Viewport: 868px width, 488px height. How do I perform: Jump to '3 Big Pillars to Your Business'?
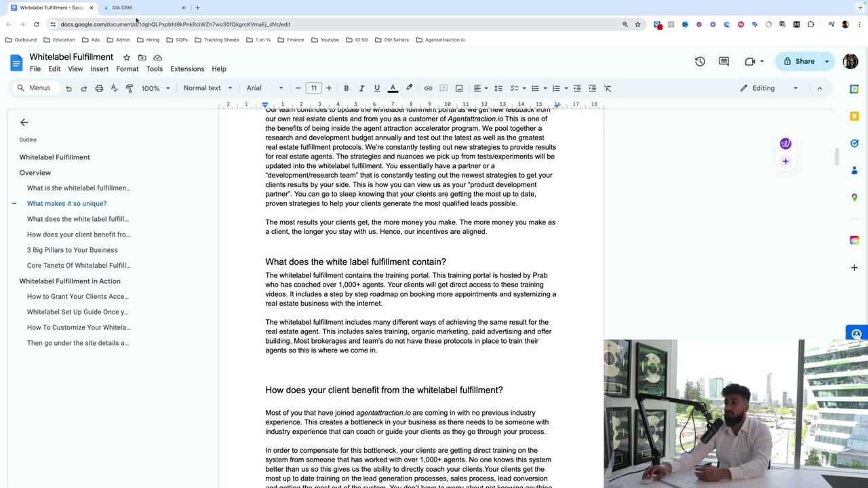tap(72, 250)
